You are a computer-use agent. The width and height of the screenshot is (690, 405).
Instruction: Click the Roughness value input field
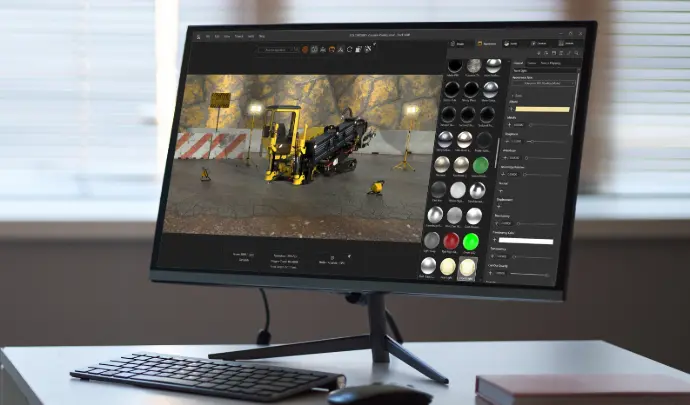pyautogui.click(x=517, y=141)
